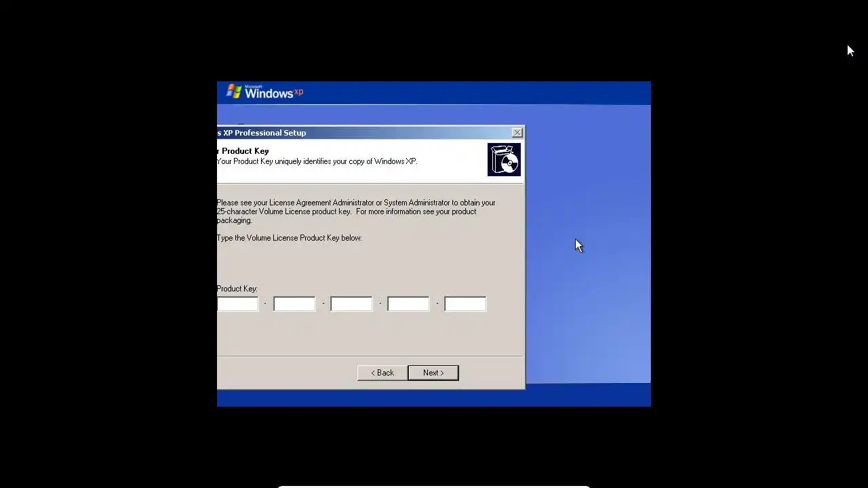Screen dimensions: 868x488
Task: Close the XP Professional Setup dialog
Action: [x=517, y=132]
